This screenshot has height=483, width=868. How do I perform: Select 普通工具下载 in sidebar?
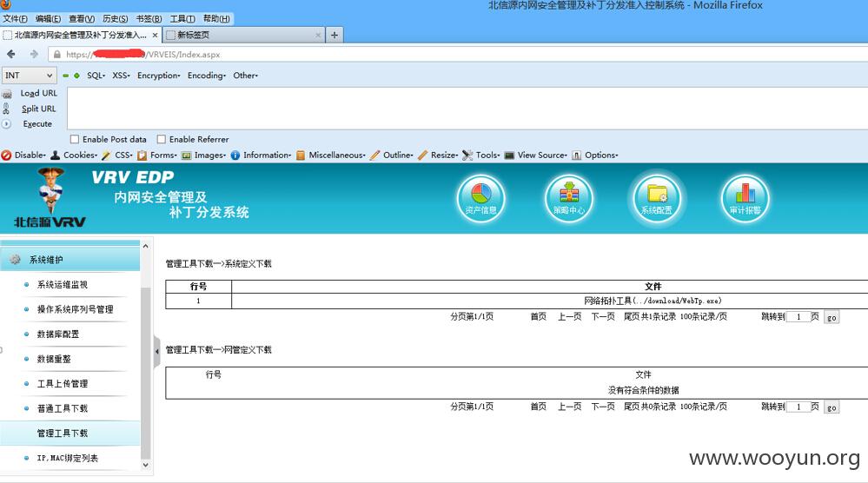tap(62, 408)
